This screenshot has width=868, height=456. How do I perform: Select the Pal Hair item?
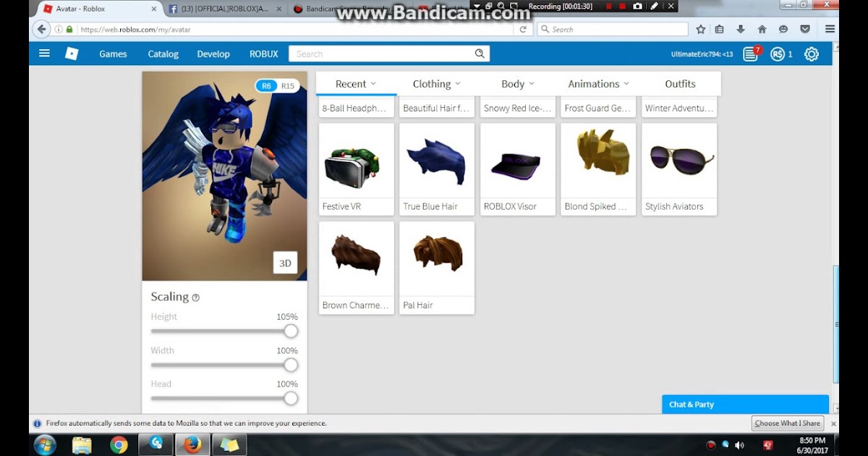click(437, 268)
